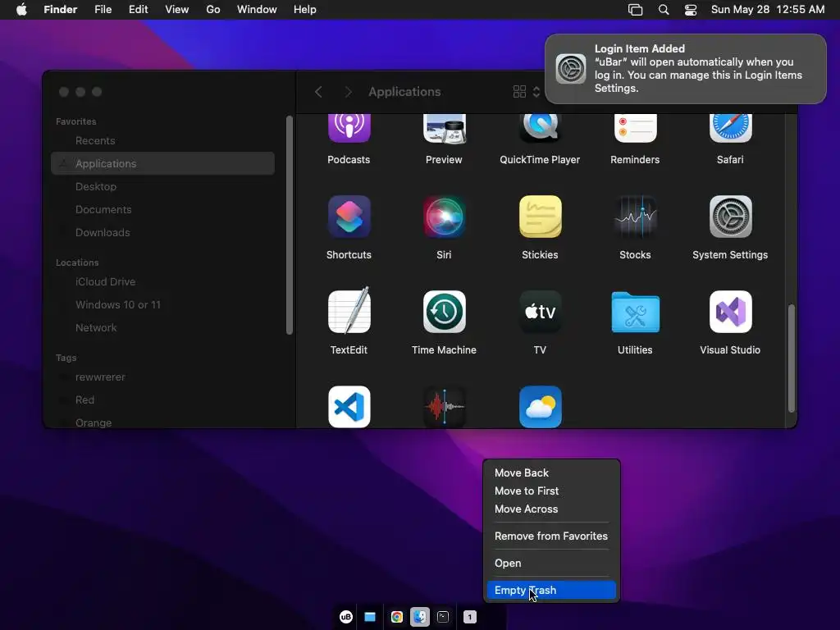Open the QuickTime Player icon
The image size is (840, 630).
(540, 128)
